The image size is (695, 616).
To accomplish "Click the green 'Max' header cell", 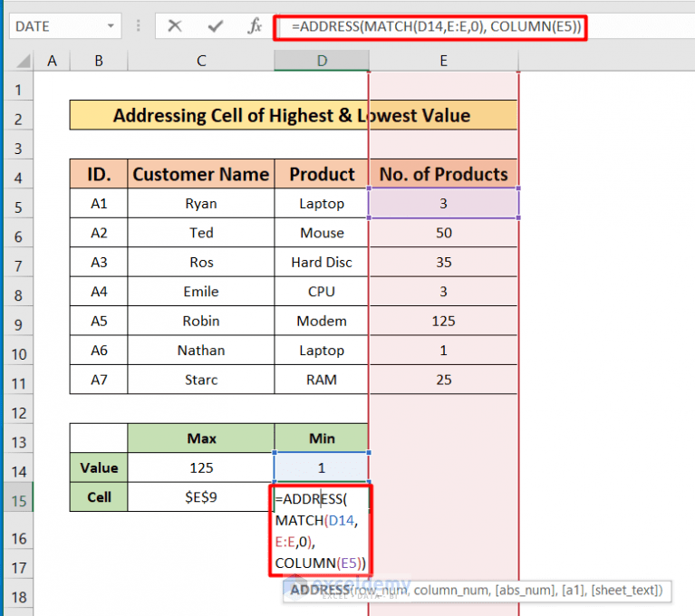I will (201, 438).
